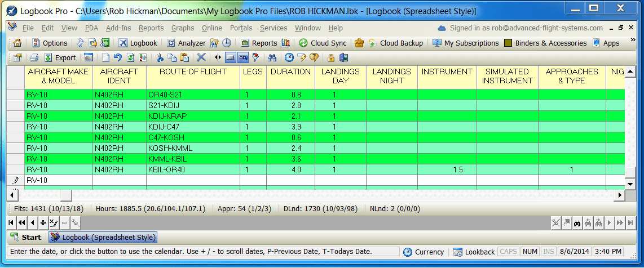This screenshot has width=644, height=268.
Task: Click the paste clipboard icon
Action: click(184, 57)
